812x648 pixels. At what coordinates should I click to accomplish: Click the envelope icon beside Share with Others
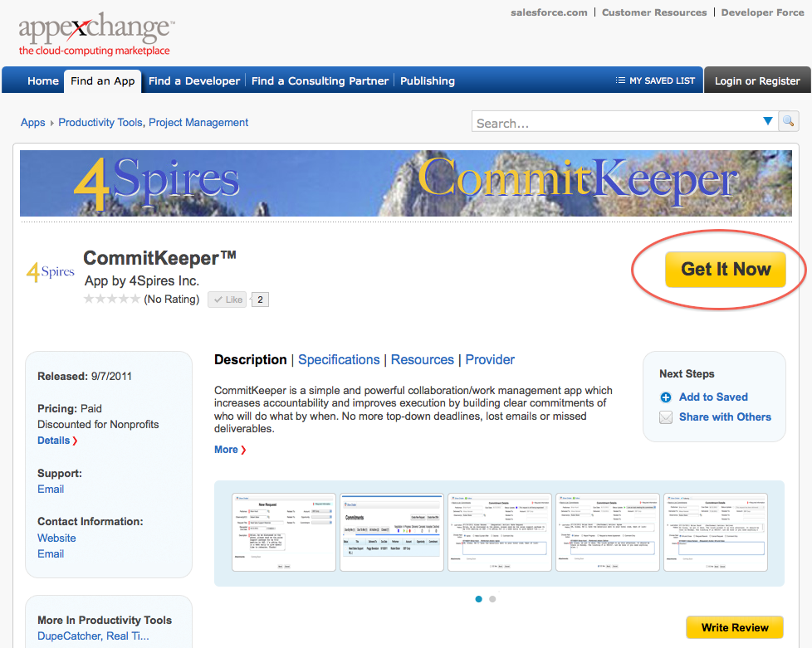(666, 417)
